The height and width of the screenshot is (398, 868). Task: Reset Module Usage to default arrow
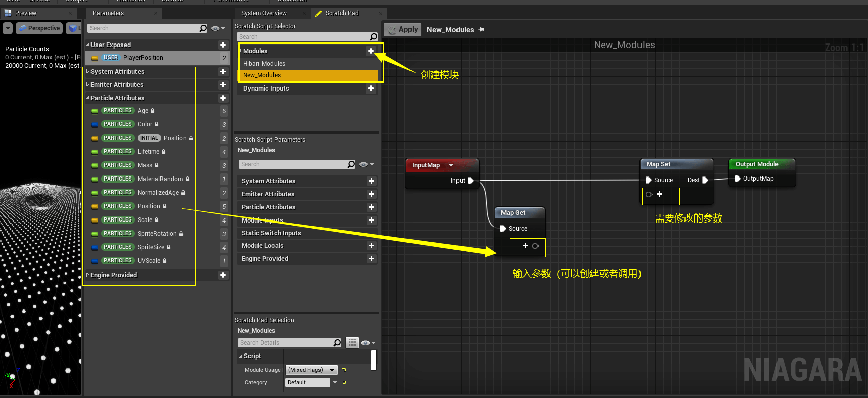click(x=344, y=370)
